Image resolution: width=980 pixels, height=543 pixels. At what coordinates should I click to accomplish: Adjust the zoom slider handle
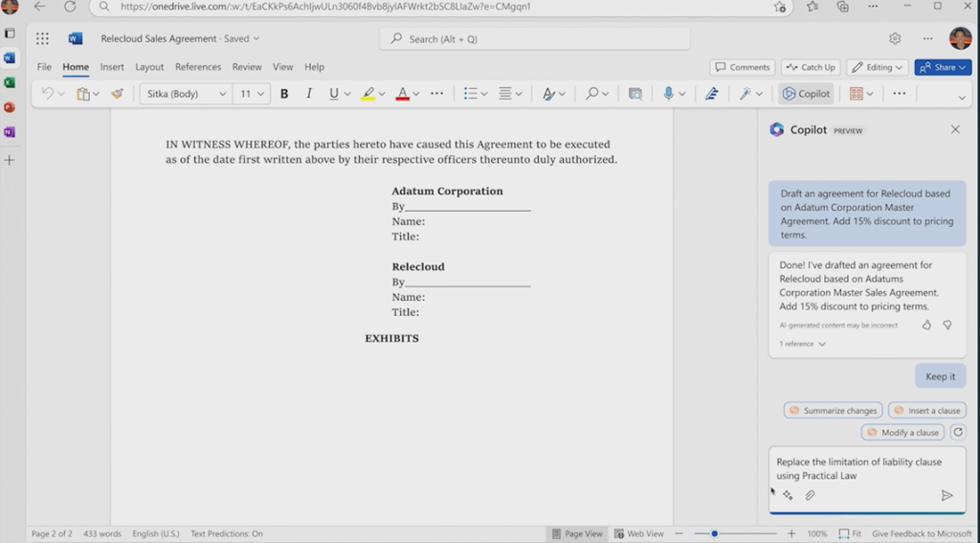click(714, 533)
